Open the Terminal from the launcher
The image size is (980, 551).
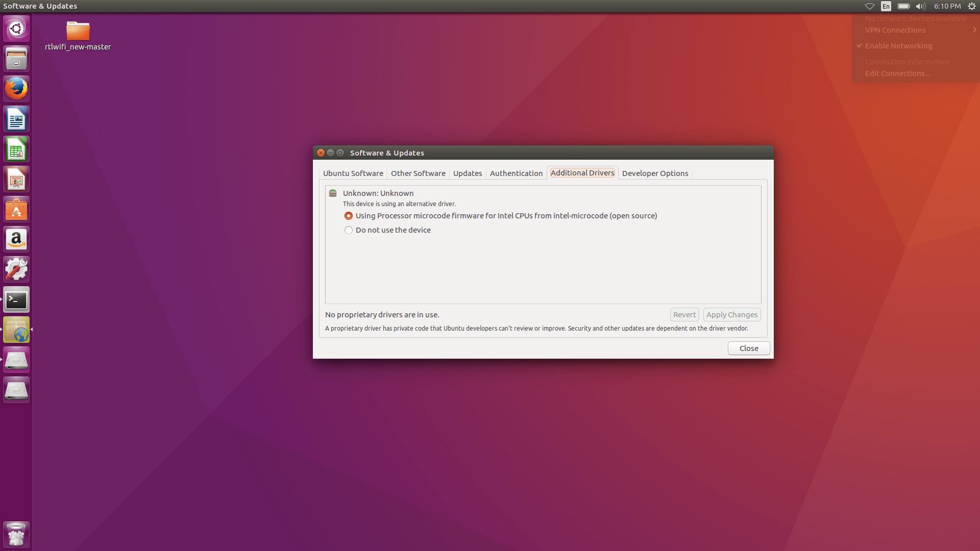click(16, 299)
